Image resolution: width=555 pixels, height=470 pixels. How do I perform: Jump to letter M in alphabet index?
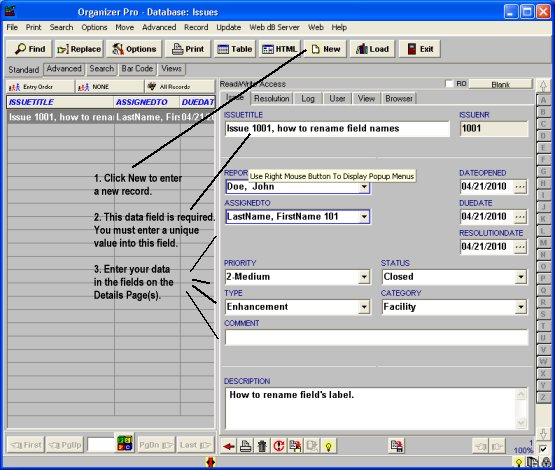[x=543, y=243]
